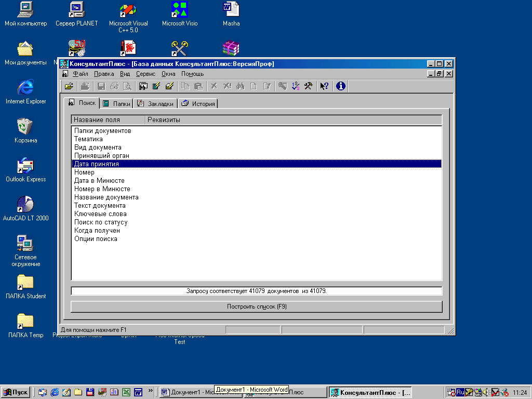Select the Вид документа field row

pyautogui.click(x=257, y=148)
